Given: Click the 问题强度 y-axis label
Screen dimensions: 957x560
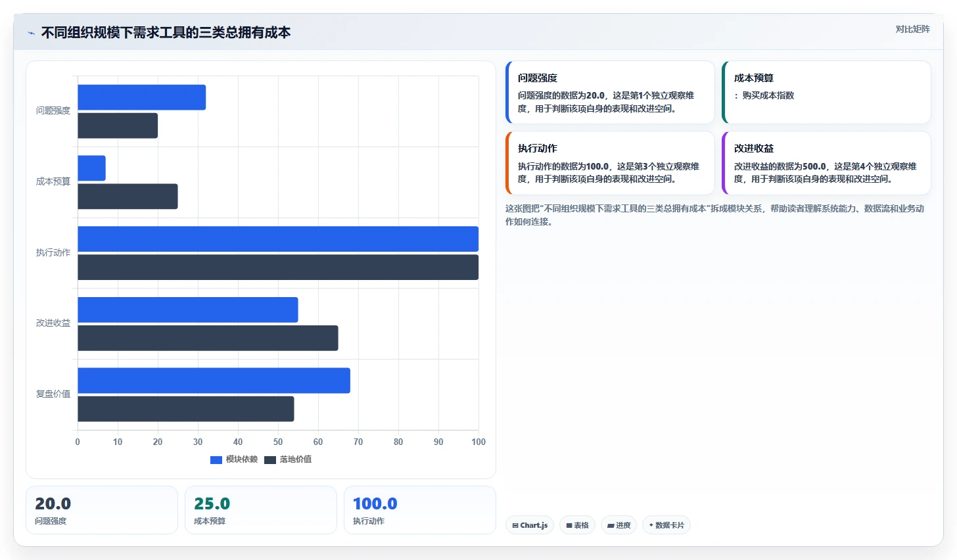Looking at the screenshot, I should click(53, 110).
